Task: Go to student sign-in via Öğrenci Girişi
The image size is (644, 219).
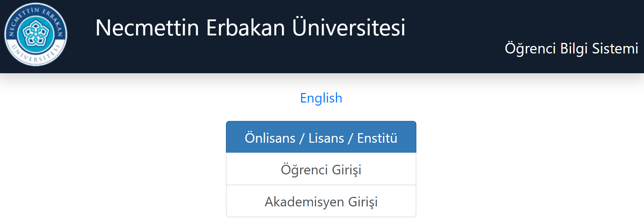Action: (x=321, y=170)
